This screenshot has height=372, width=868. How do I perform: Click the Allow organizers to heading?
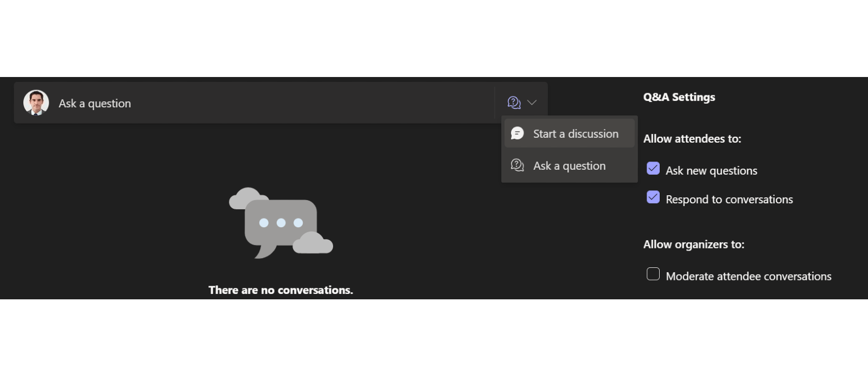point(693,245)
